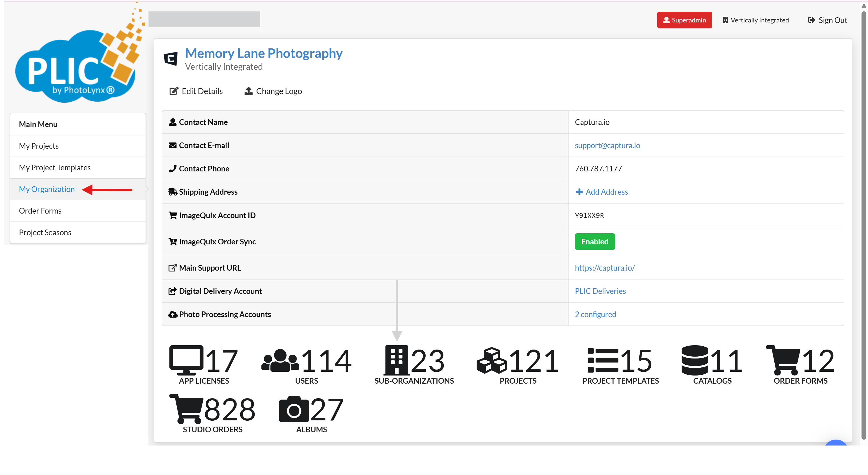
Task: Click the order forms cart icon
Action: [x=783, y=360]
